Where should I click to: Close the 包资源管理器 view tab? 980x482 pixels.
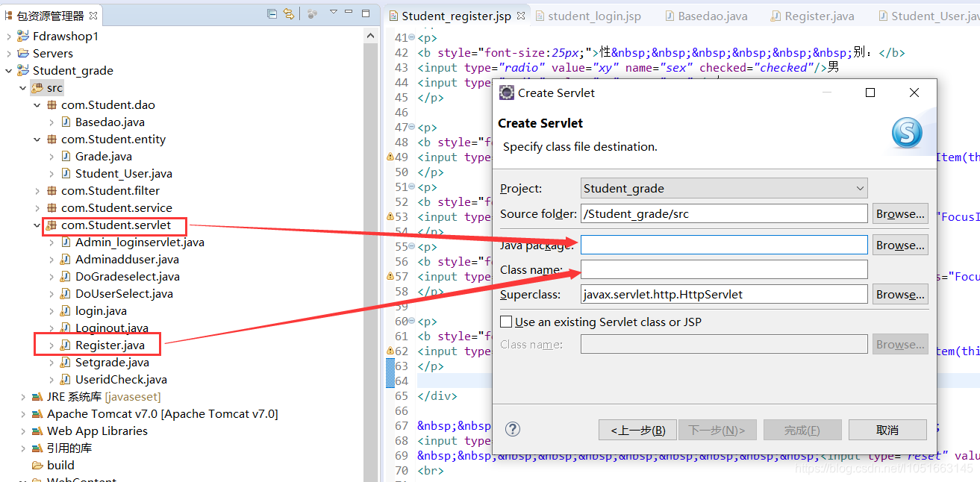tap(93, 15)
